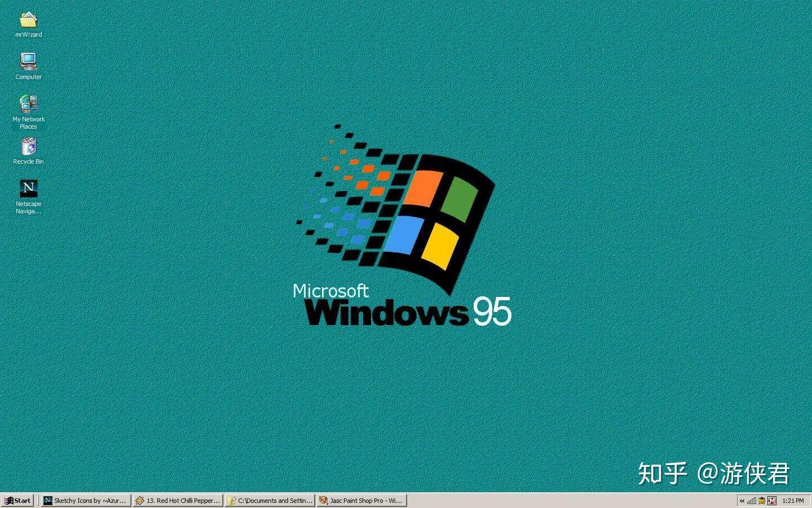This screenshot has height=508, width=812.
Task: Click the network signal strength tray icon
Action: click(752, 501)
